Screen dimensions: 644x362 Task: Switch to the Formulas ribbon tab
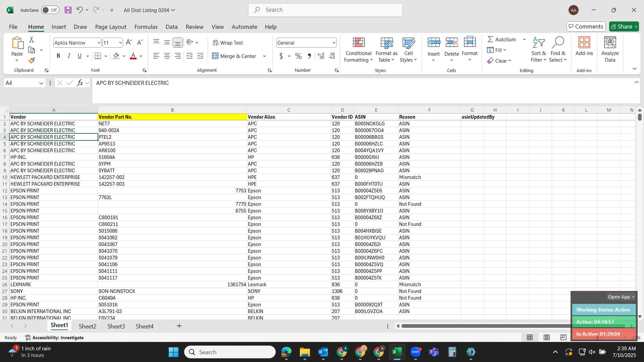click(x=146, y=27)
